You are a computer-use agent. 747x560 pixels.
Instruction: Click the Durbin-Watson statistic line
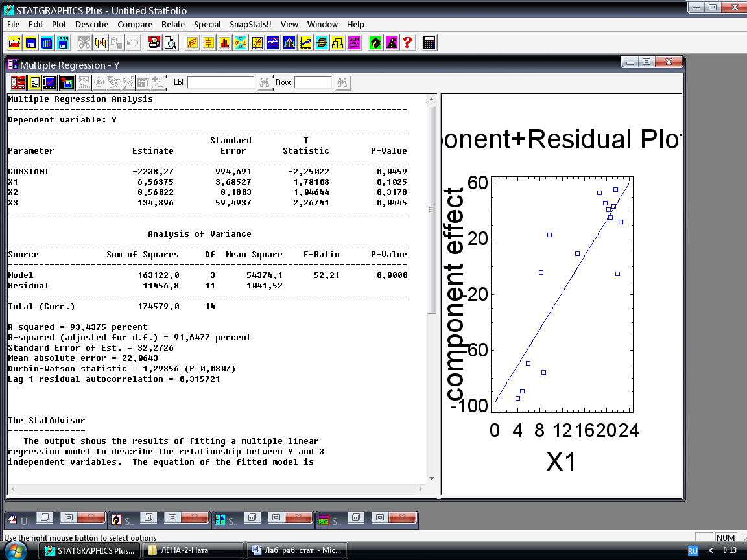point(122,369)
